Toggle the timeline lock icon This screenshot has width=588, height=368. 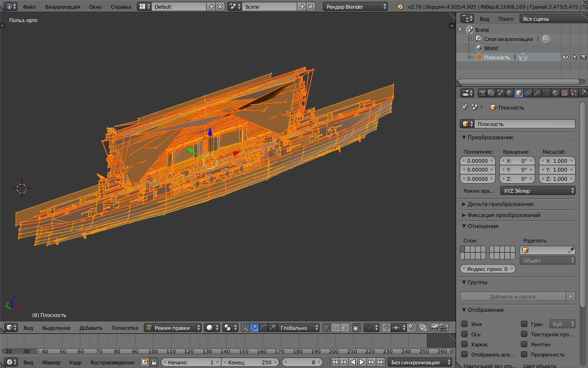point(154,362)
